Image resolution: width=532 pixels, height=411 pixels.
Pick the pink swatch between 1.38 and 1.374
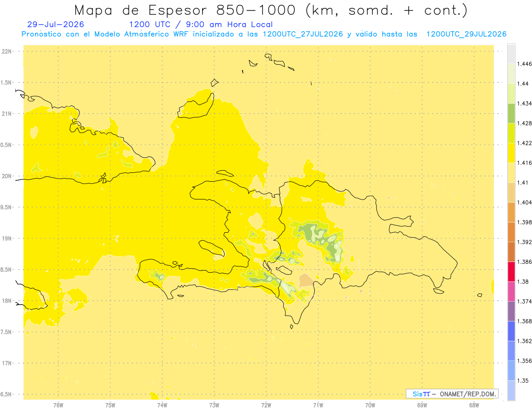[511, 292]
